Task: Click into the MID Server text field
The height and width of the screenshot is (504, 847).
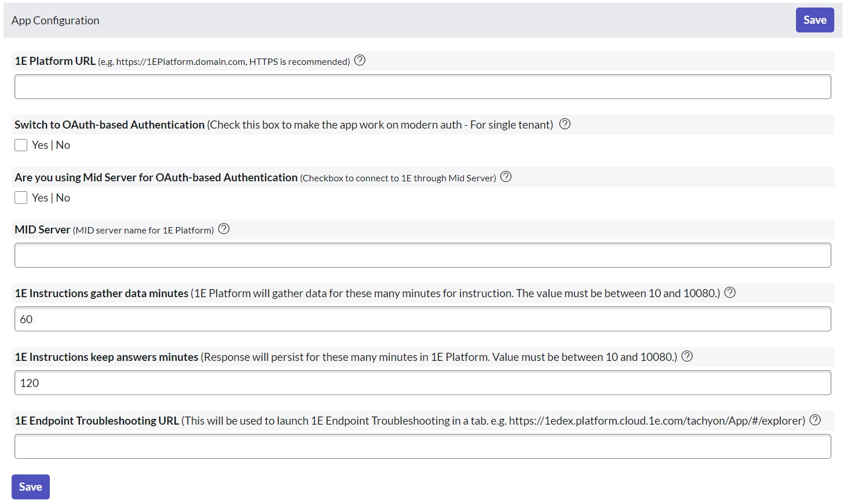Action: 423,255
